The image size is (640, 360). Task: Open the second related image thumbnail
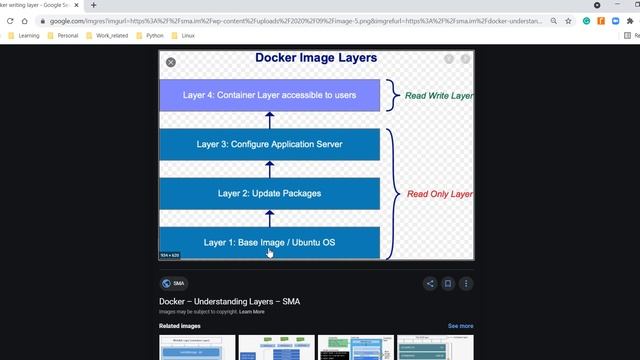[277, 347]
